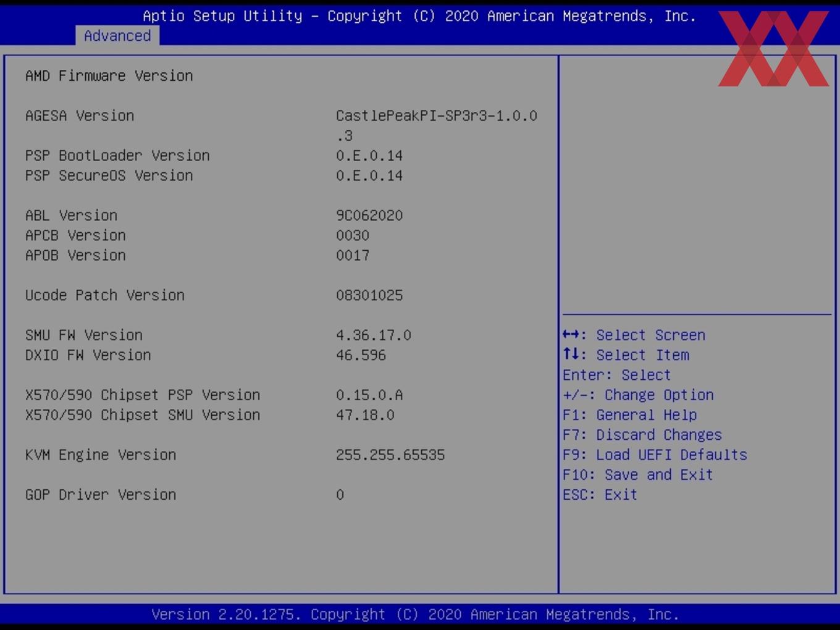Click PSP SecureOS value 0.E.0.14

tap(369, 176)
